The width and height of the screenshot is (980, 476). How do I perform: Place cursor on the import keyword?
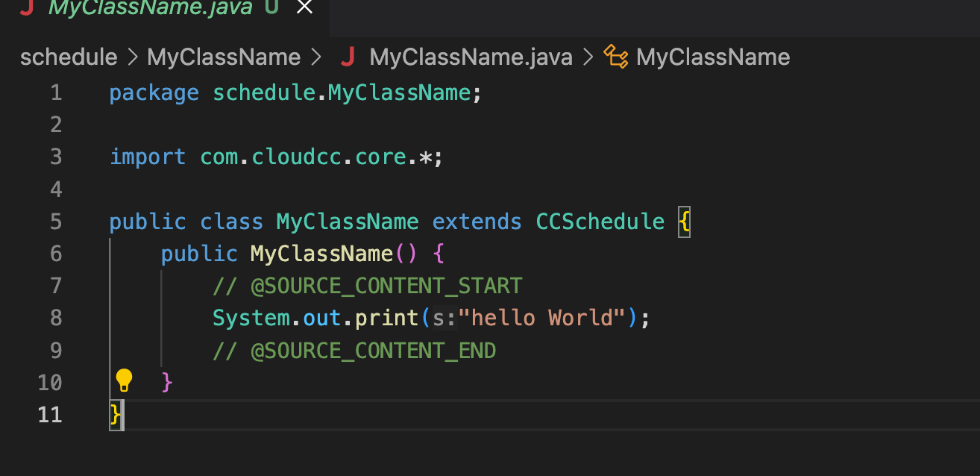tap(148, 157)
